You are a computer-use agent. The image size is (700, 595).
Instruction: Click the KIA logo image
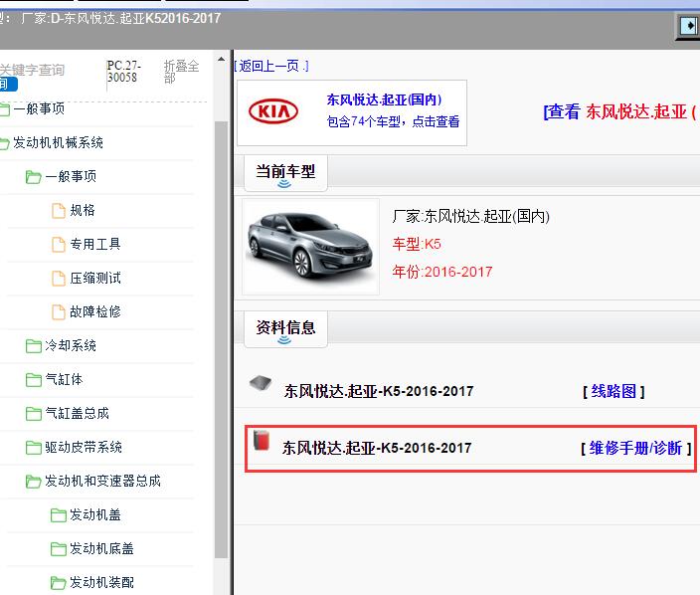[x=273, y=111]
